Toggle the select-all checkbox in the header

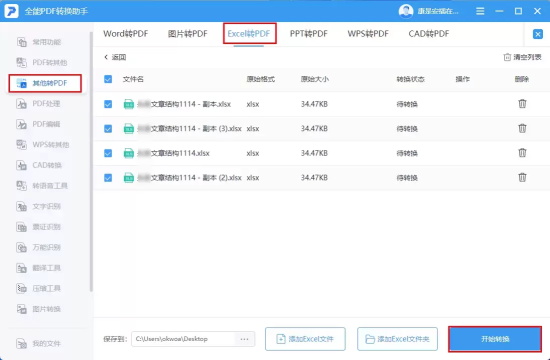pos(108,79)
